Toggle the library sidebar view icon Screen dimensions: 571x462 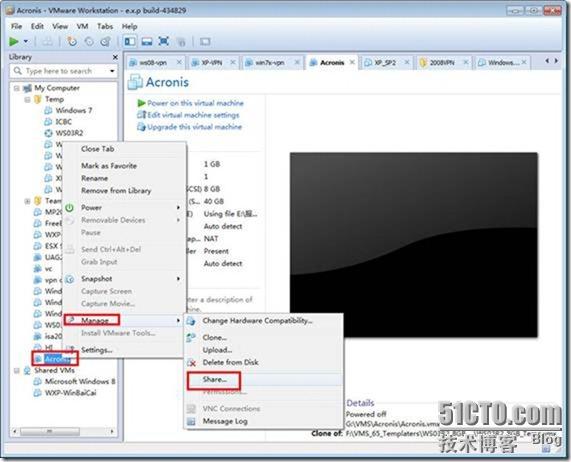[x=130, y=42]
